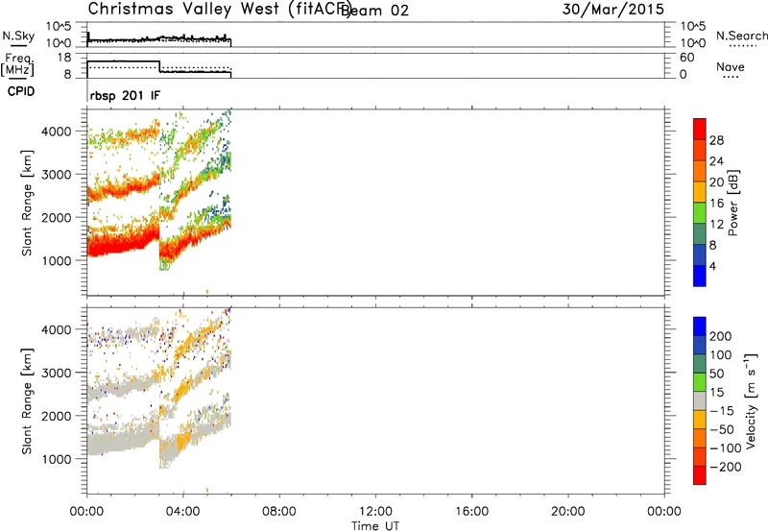This screenshot has height=532, width=768.
Task: Click the power panel 'Slant Range [km]' label
Action: [27, 203]
